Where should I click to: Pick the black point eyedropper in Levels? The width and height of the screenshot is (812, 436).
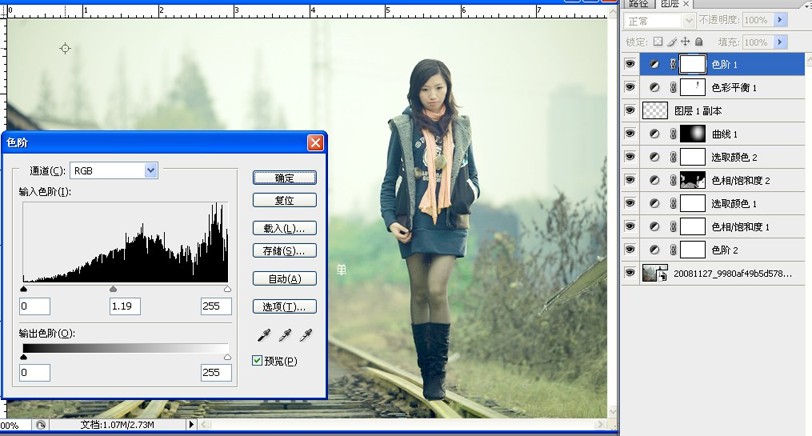(264, 336)
